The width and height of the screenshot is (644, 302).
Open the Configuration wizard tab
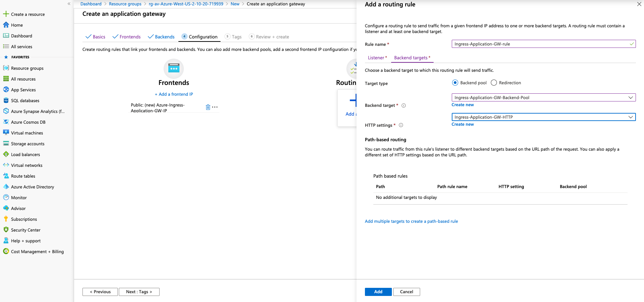click(200, 37)
